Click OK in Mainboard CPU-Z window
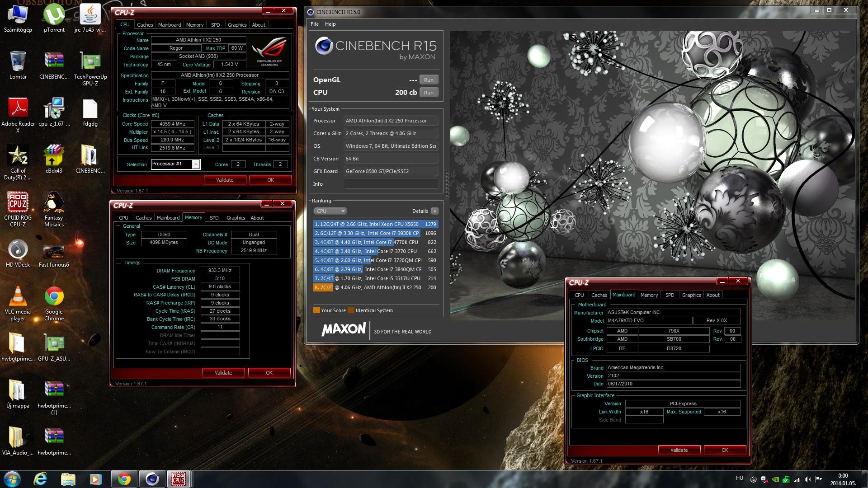The width and height of the screenshot is (868, 488). click(725, 450)
